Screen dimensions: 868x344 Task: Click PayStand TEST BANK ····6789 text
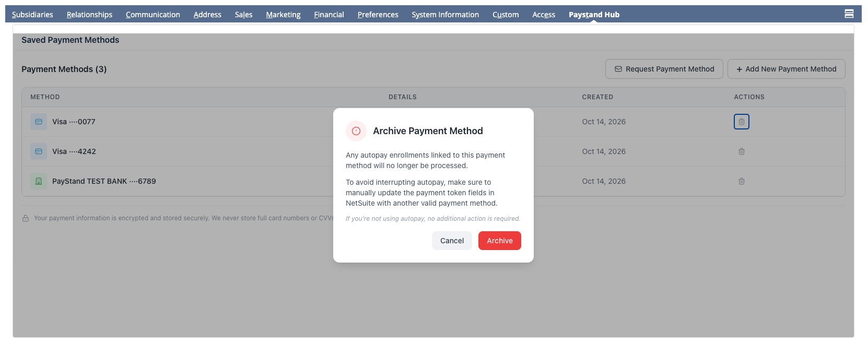click(104, 181)
